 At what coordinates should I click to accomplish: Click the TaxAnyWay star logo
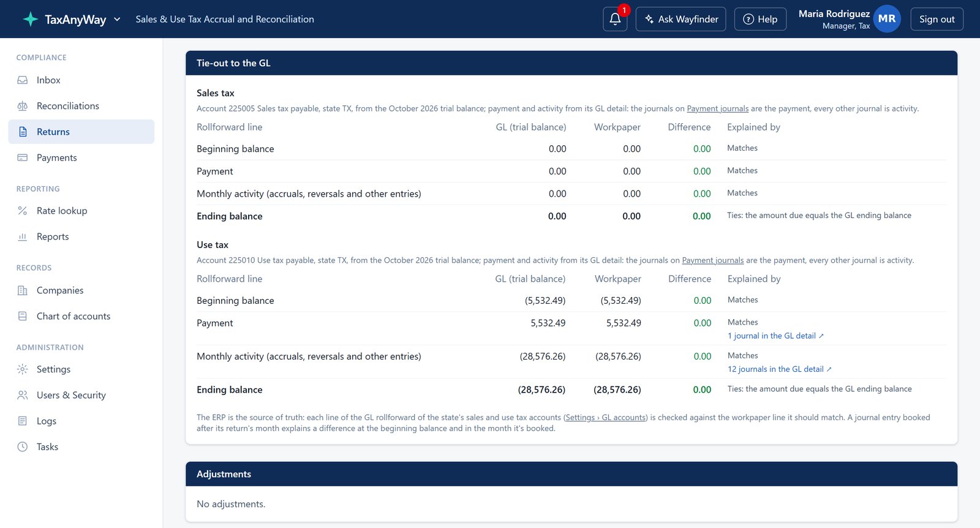(31, 19)
